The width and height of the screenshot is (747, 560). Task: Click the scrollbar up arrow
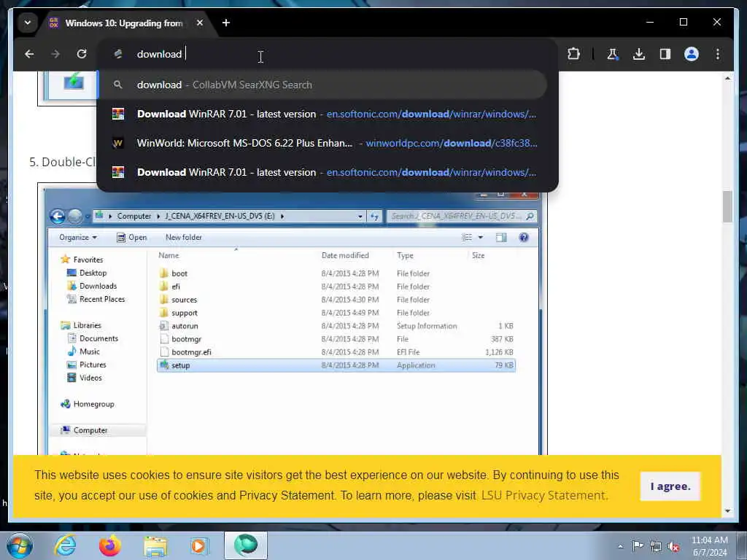click(727, 78)
